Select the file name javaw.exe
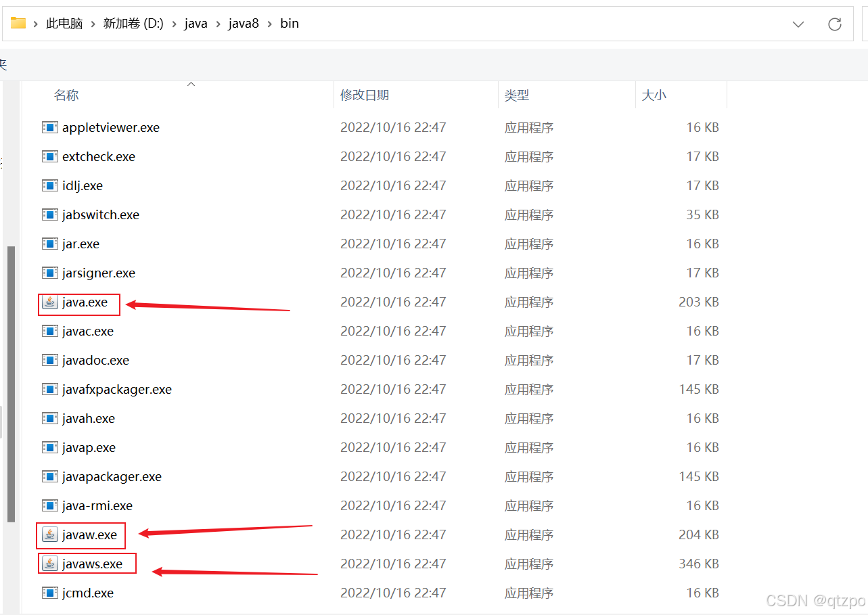 89,534
